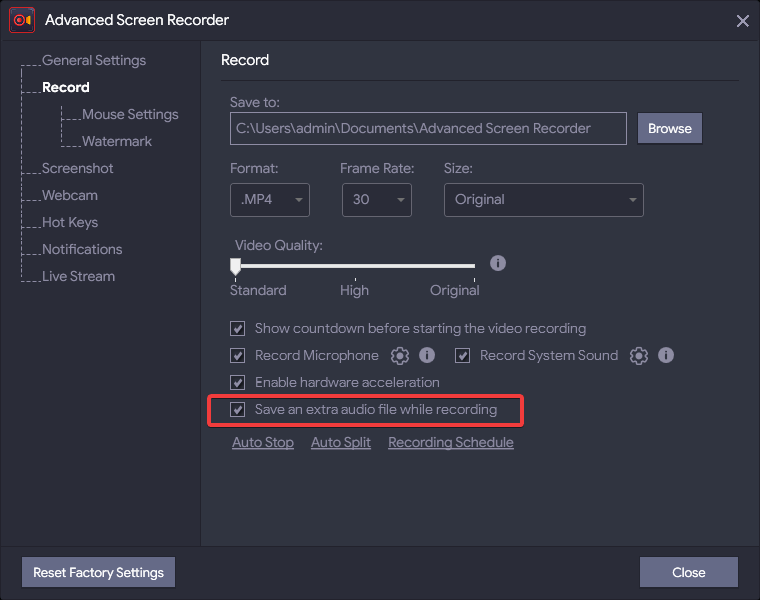Switch to Webcam settings
This screenshot has height=600, width=760.
[70, 195]
